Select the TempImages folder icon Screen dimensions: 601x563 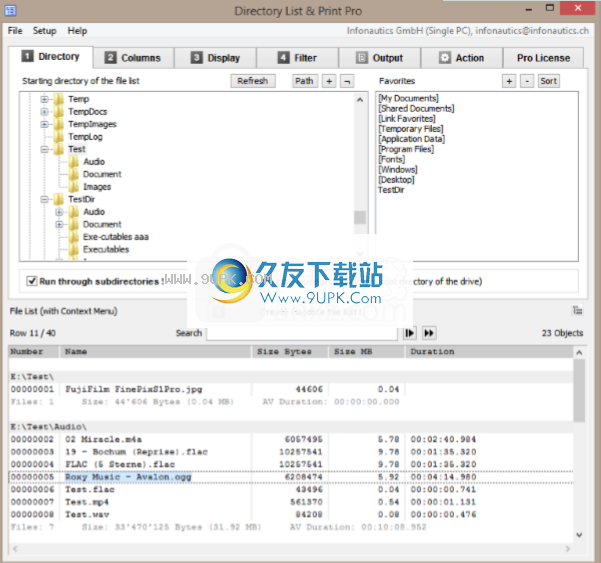(x=59, y=124)
